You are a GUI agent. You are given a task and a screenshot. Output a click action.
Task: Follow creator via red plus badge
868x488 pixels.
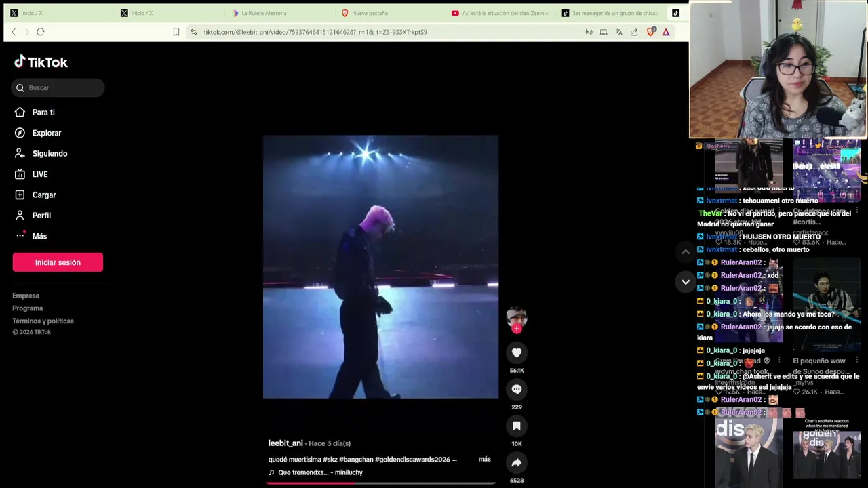coord(517,329)
